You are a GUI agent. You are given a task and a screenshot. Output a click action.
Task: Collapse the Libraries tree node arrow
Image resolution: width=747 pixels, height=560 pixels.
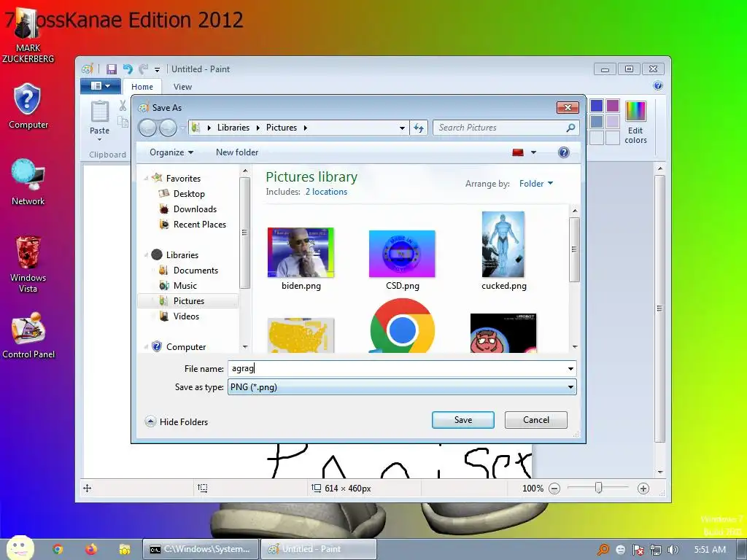pos(146,255)
